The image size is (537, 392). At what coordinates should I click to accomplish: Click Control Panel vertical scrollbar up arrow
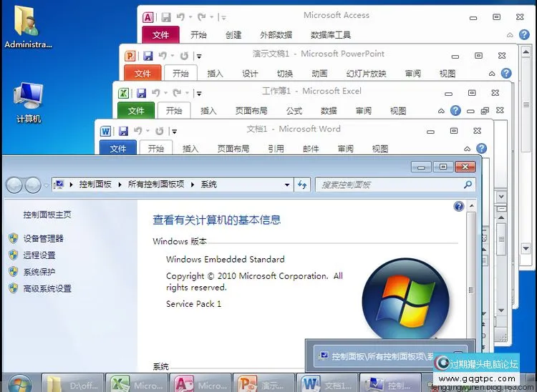pos(471,206)
